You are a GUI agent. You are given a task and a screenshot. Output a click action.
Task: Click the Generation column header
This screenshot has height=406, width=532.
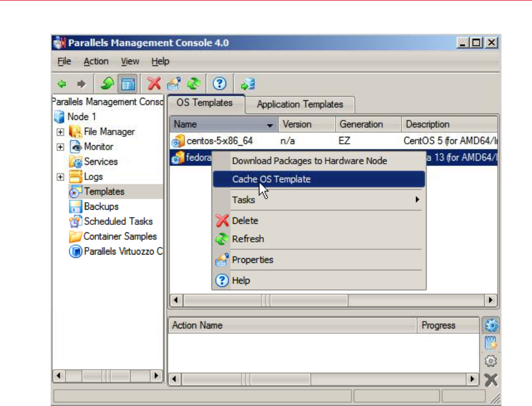click(x=368, y=124)
